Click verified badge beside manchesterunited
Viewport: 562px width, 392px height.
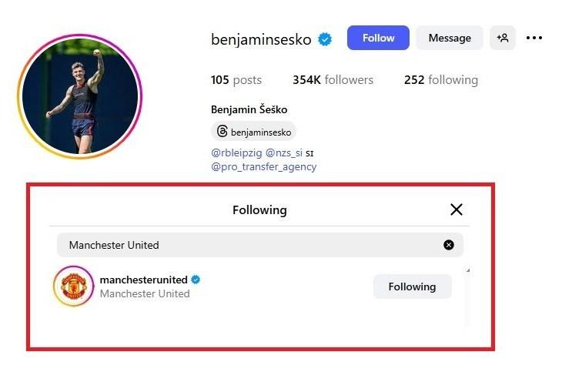click(x=196, y=280)
